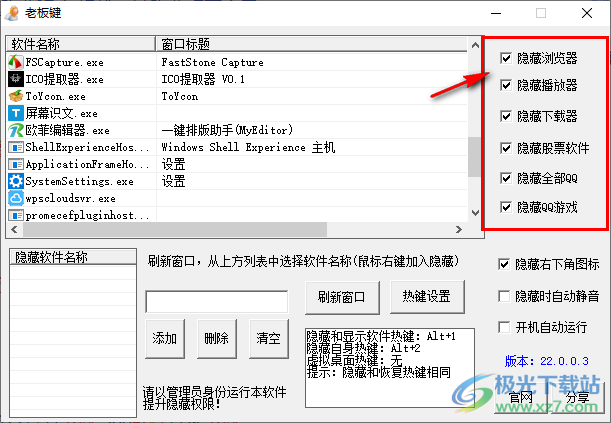Uncheck the 隐藏播放器 checkbox

point(505,85)
